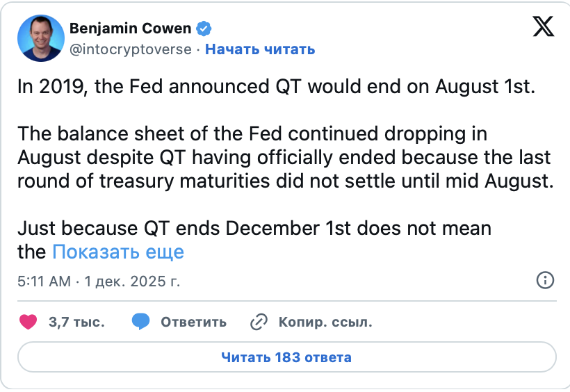The width and height of the screenshot is (570, 392).
Task: Click the chain link copy icon
Action: pyautogui.click(x=259, y=322)
